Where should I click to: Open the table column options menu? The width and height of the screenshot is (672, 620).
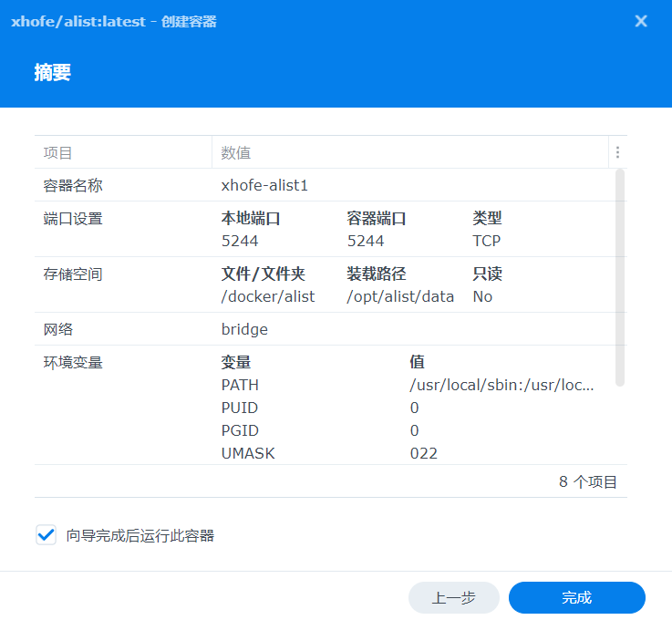[617, 152]
